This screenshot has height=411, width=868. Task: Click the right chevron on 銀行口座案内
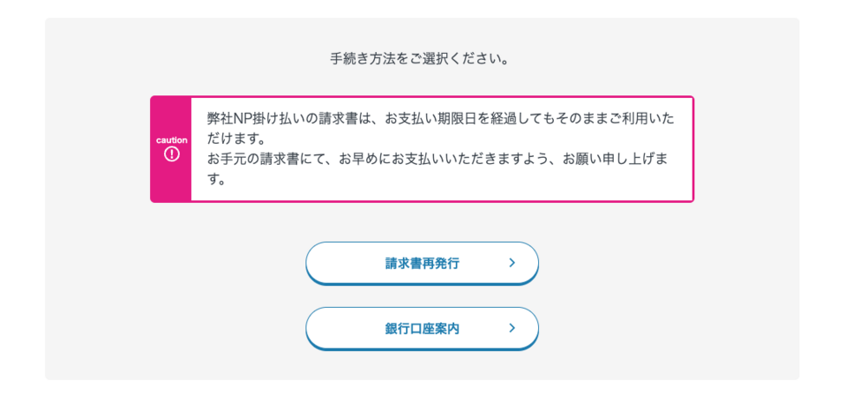pos(512,329)
